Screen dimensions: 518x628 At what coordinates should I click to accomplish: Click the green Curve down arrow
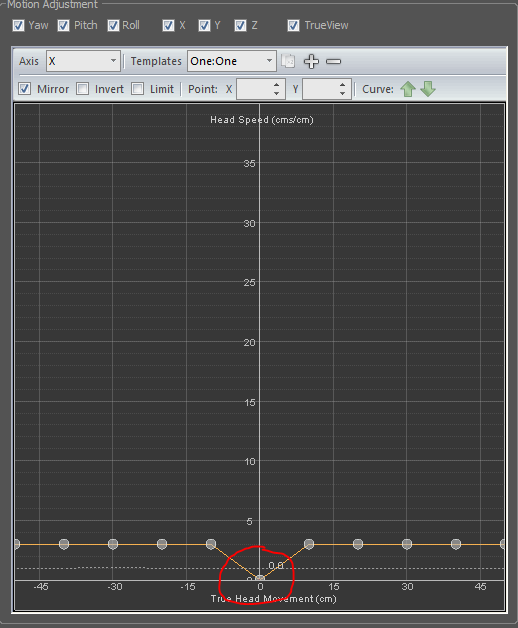click(x=428, y=89)
